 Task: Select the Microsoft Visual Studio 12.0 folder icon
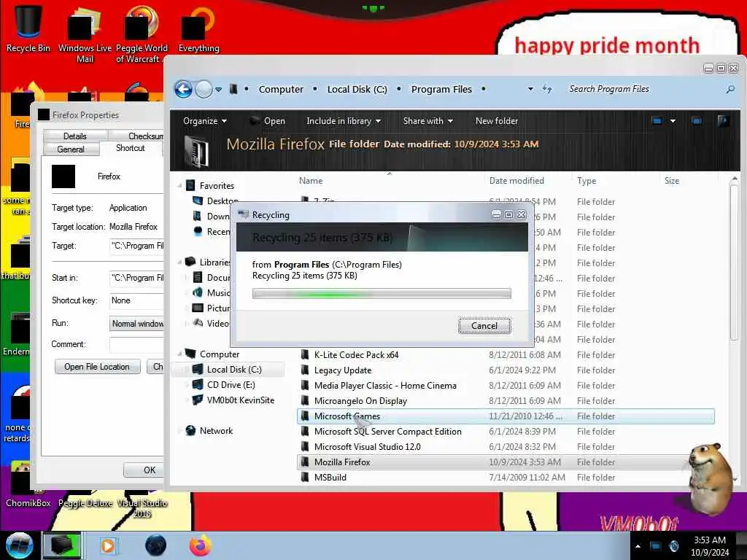tap(305, 447)
